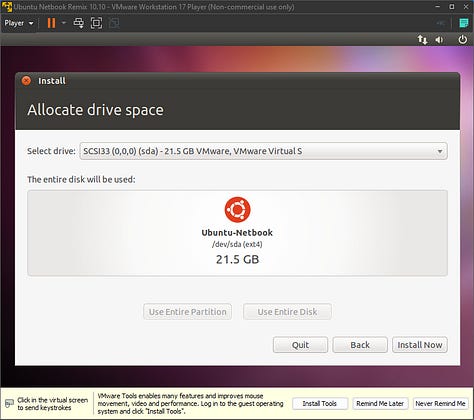Close the Install dialog

26,81
